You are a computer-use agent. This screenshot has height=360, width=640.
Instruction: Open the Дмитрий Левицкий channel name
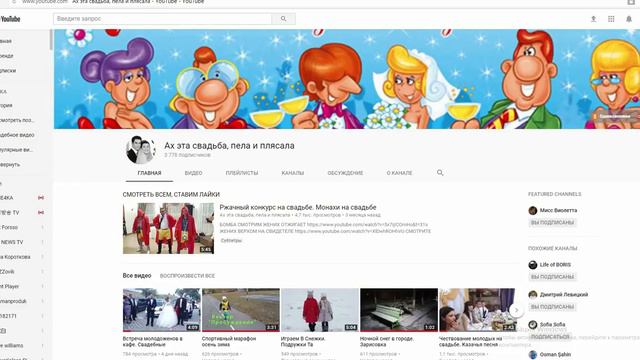tap(564, 295)
